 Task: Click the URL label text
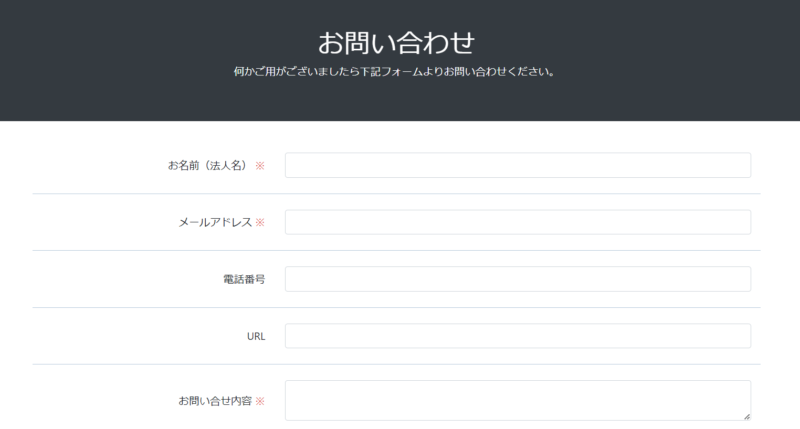point(256,336)
